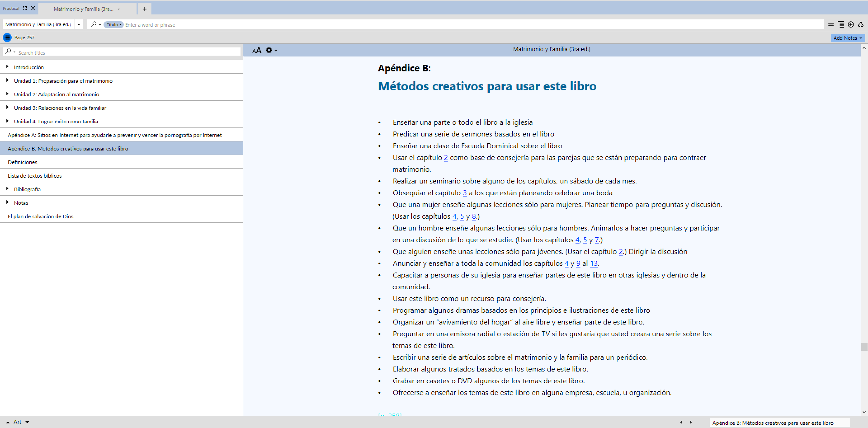Click the recycle sync icon
Viewport: 868px width, 428px height.
tap(860, 24)
